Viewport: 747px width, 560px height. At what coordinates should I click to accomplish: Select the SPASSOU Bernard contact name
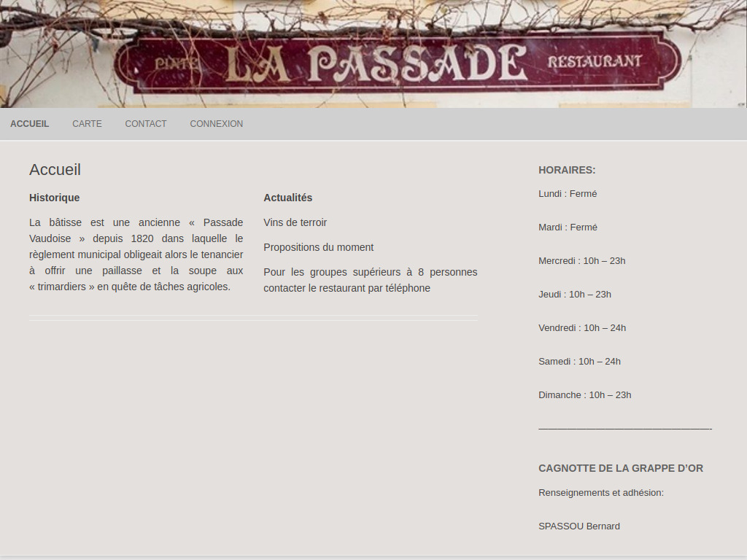pos(579,526)
